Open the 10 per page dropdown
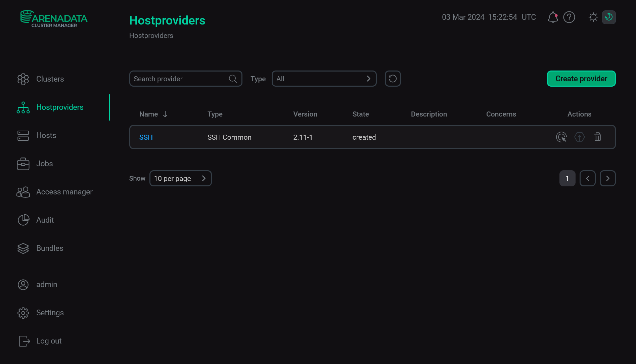Screen dimensions: 636x364 click(x=180, y=178)
